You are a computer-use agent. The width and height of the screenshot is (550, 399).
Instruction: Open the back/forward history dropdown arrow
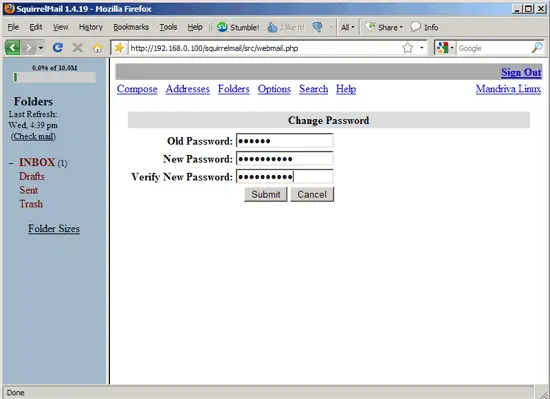coord(41,48)
